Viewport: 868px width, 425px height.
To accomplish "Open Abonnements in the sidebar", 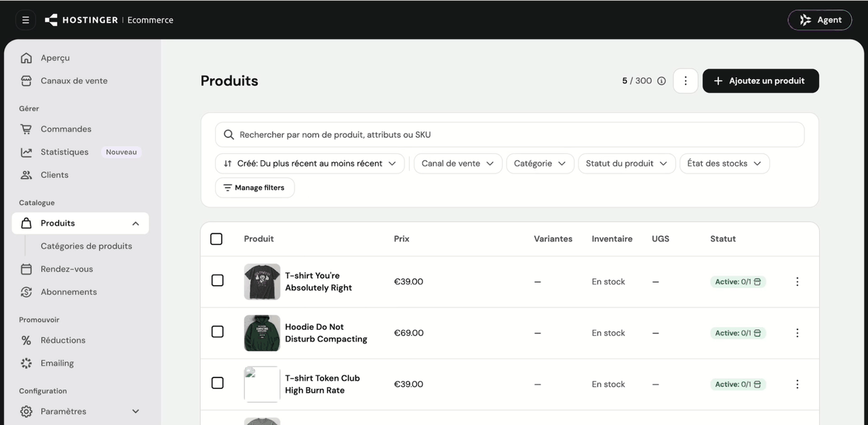I will (x=68, y=292).
